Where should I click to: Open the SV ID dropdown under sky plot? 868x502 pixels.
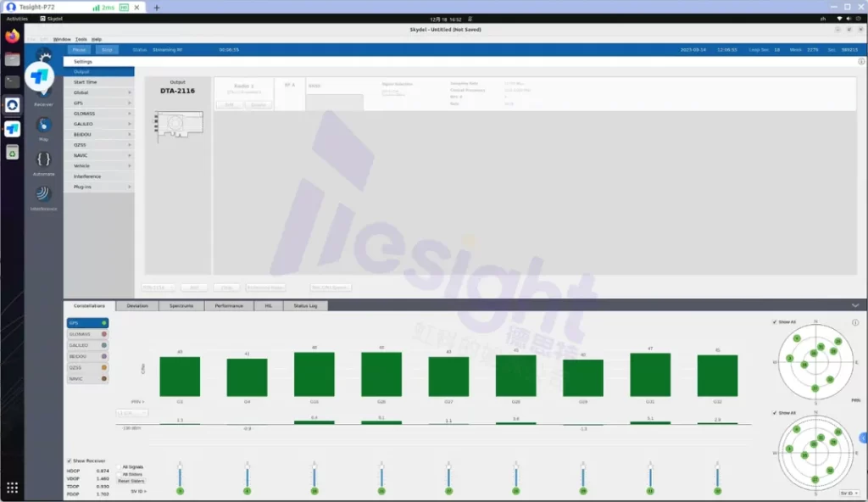pyautogui.click(x=848, y=493)
